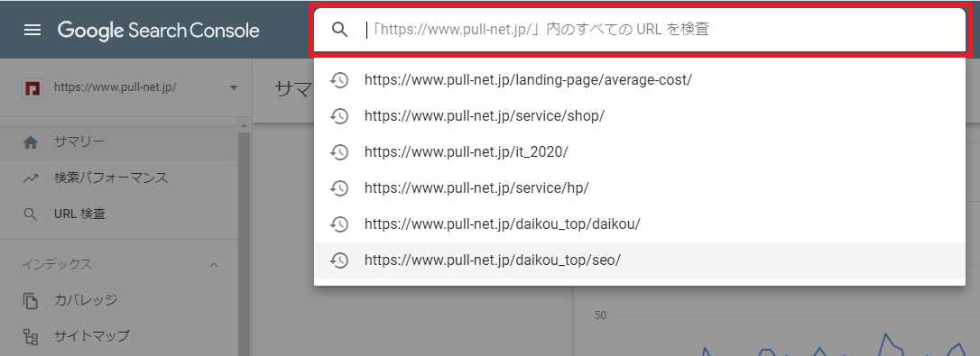Choose the daikou_top/daikou suggestion
This screenshot has height=356, width=980.
pos(640,224)
